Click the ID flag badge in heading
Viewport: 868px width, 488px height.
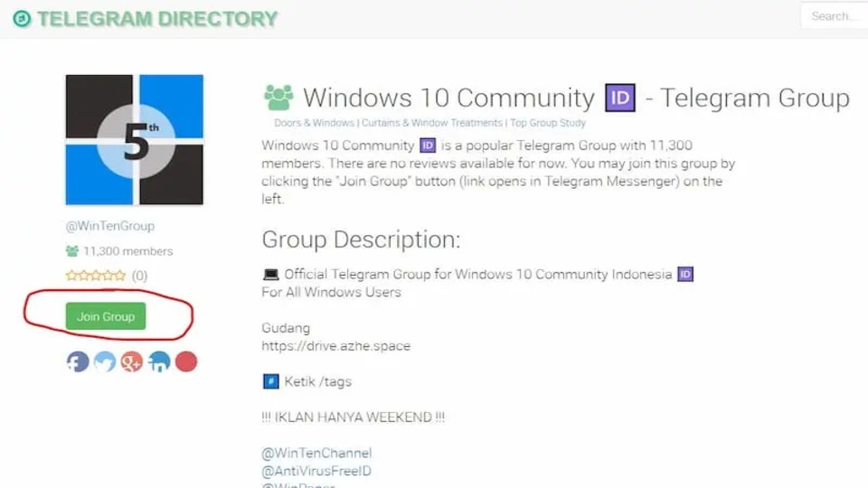[620, 98]
